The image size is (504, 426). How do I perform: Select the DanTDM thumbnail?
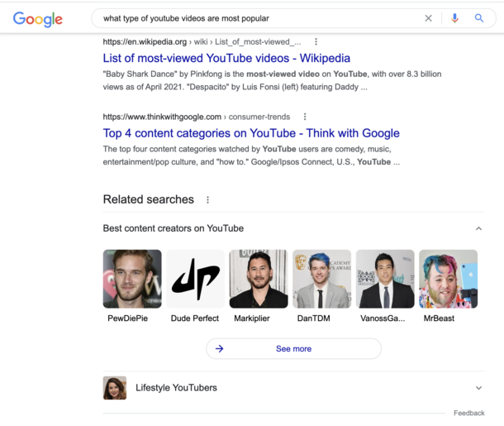321,279
